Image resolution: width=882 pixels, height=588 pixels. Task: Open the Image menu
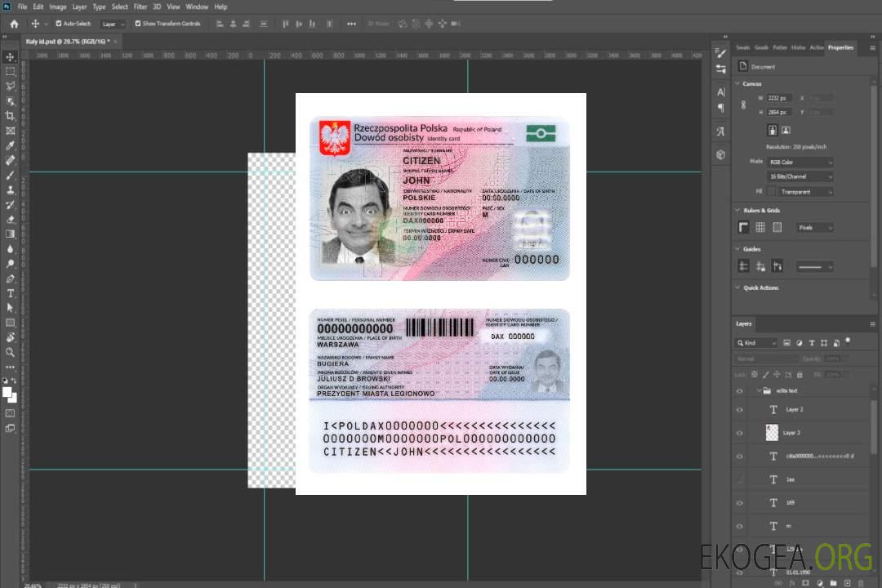(58, 7)
